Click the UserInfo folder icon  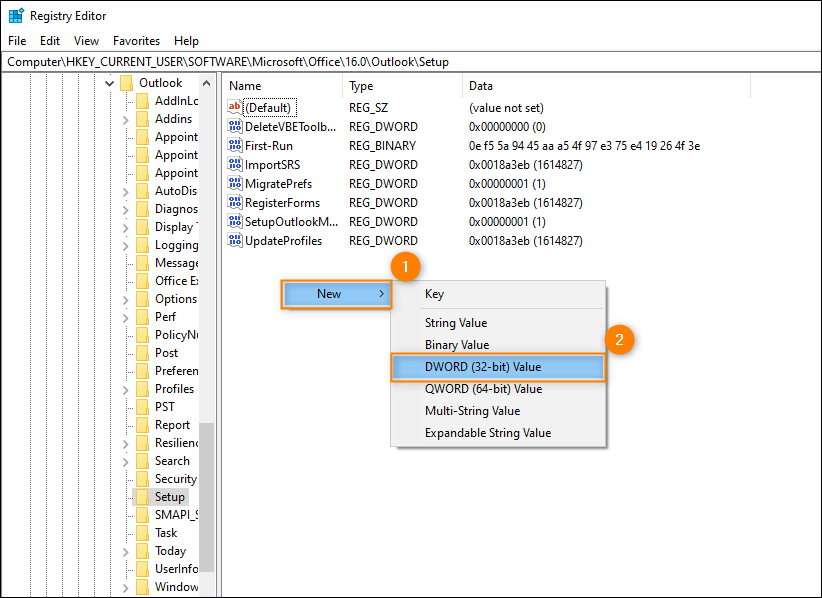coord(142,569)
